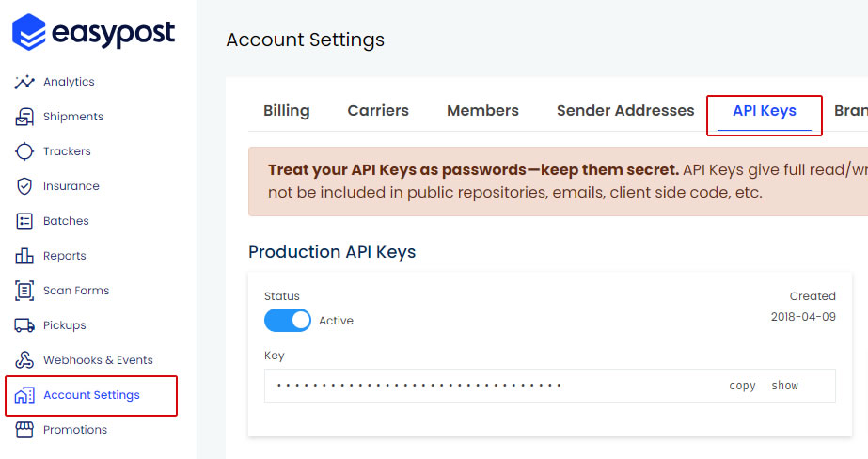Click the Production API Keys heading
Image resolution: width=868 pixels, height=459 pixels.
332,252
